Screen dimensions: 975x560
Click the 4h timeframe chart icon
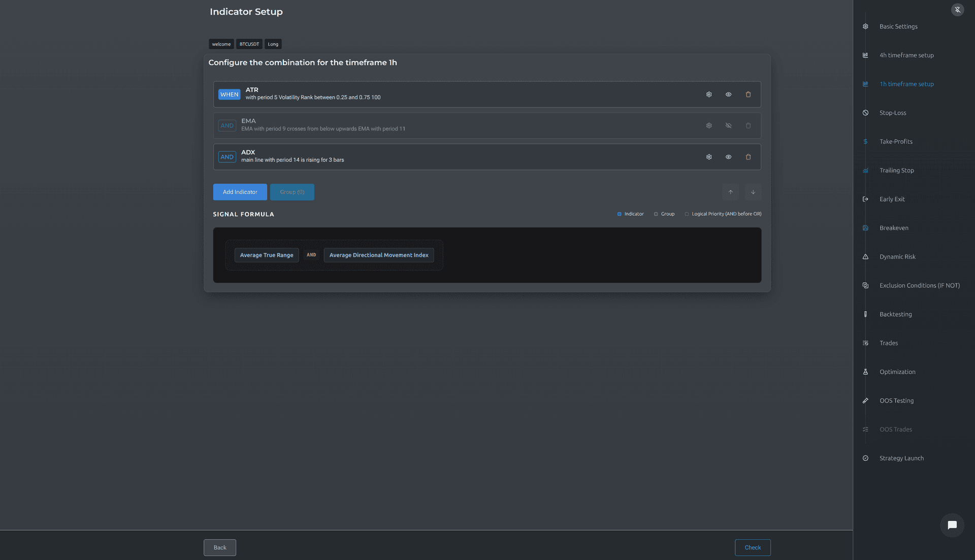[x=865, y=55]
